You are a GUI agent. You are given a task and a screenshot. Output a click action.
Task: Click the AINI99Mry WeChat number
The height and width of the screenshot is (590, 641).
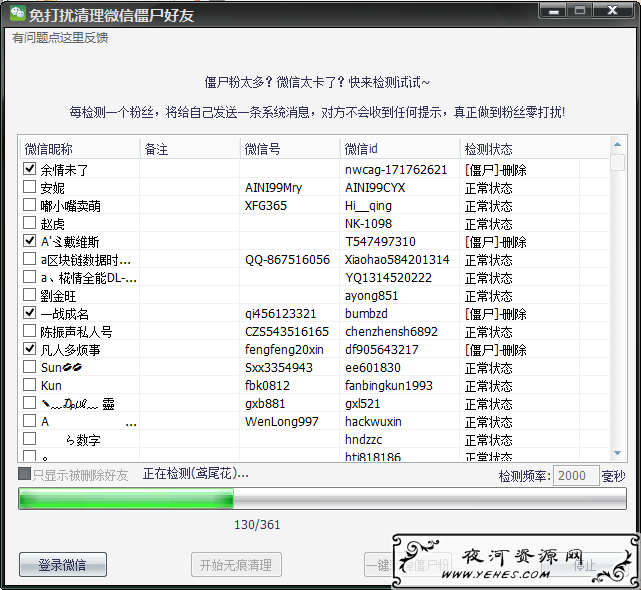pos(273,188)
